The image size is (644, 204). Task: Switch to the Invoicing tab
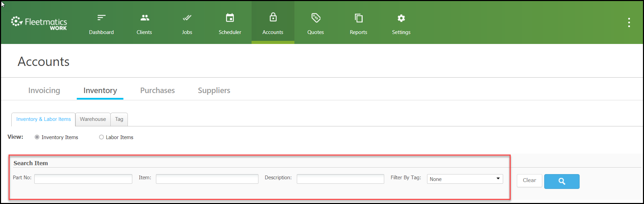tap(44, 90)
